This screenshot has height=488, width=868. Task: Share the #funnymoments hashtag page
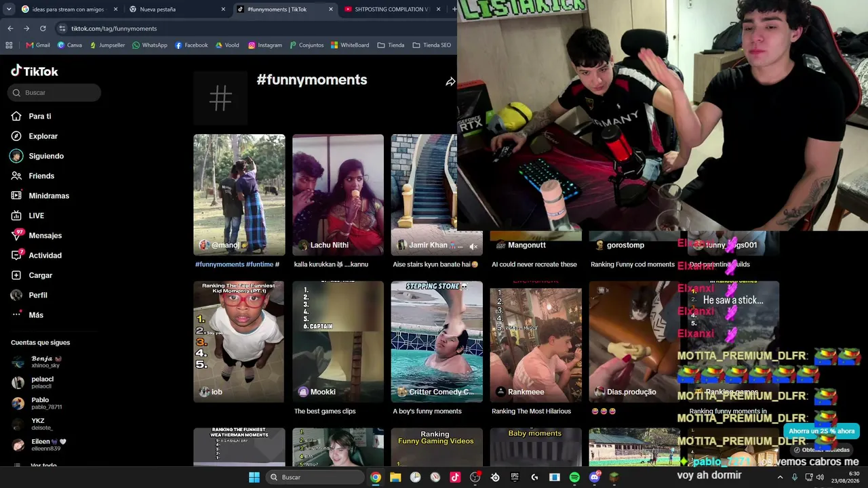(x=450, y=82)
